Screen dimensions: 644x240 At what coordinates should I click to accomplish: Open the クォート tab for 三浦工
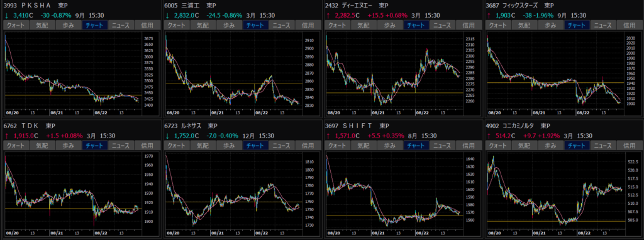(x=177, y=25)
